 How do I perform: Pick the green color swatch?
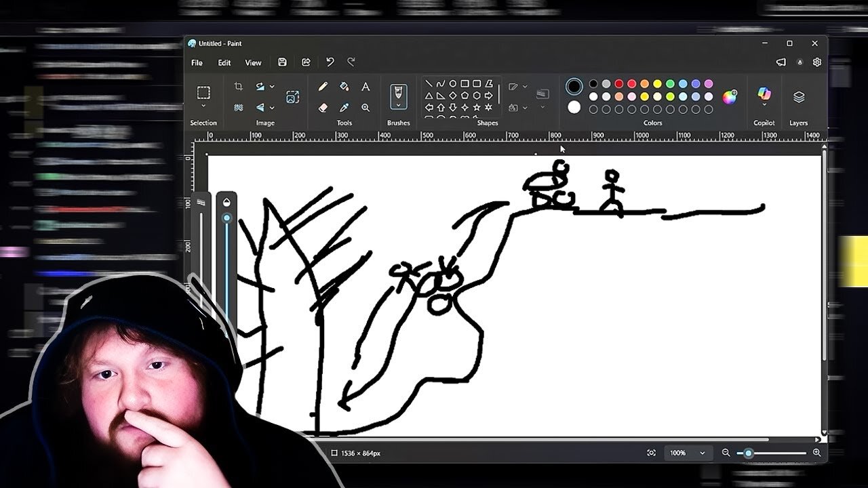click(x=670, y=84)
